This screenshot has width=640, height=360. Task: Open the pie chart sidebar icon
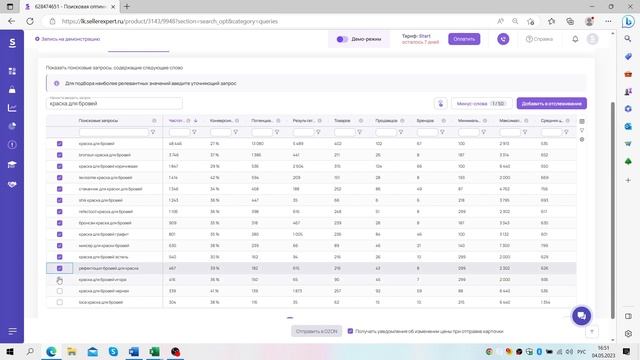point(12,126)
